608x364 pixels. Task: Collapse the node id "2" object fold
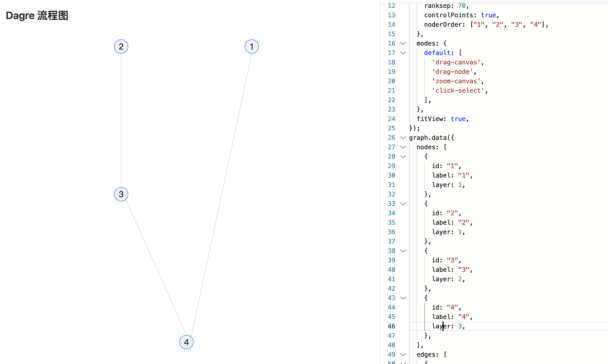point(403,203)
